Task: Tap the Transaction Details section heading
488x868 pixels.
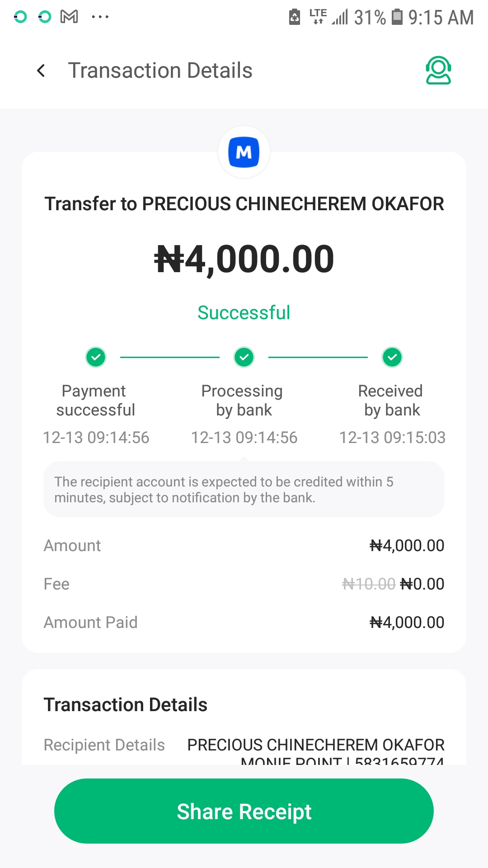Action: tap(126, 705)
